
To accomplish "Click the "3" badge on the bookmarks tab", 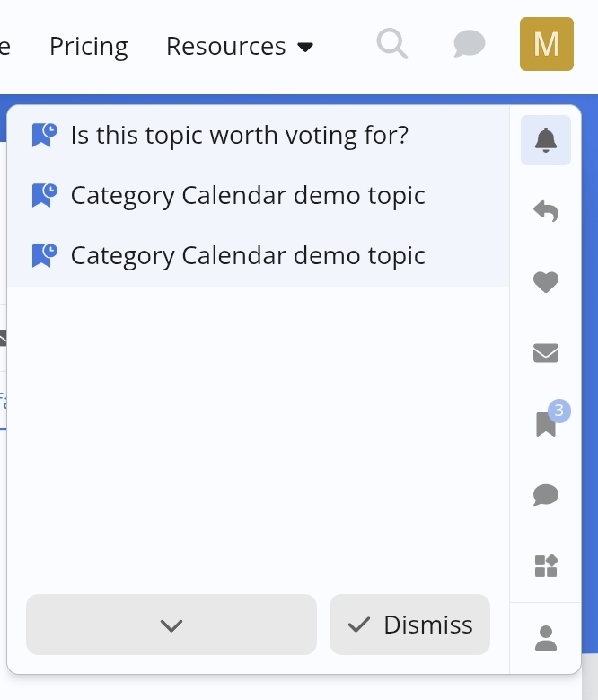I will click(x=558, y=411).
